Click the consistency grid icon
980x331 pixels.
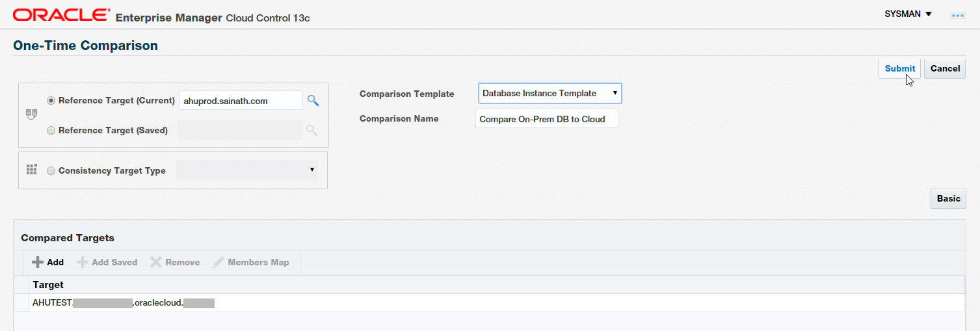[31, 170]
